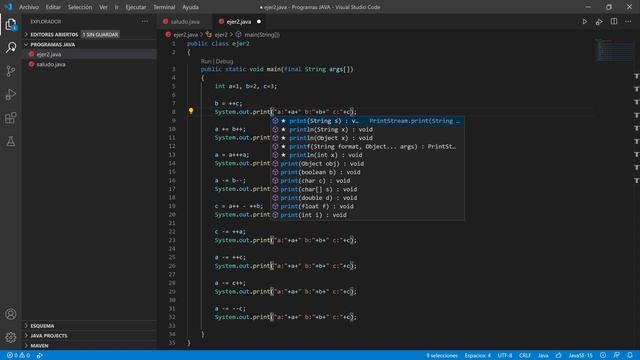640x360 pixels.
Task: Click the thumbs-up icon in status bar
Action: click(x=558, y=355)
